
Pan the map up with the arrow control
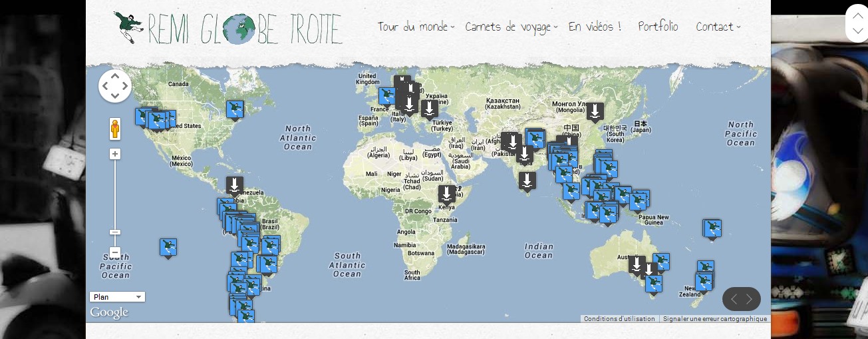pos(115,76)
